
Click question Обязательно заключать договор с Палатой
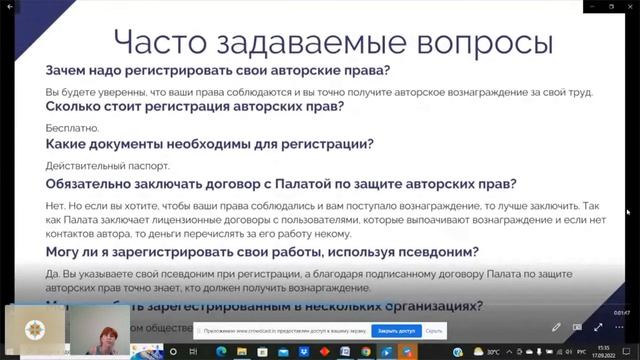[x=281, y=184]
